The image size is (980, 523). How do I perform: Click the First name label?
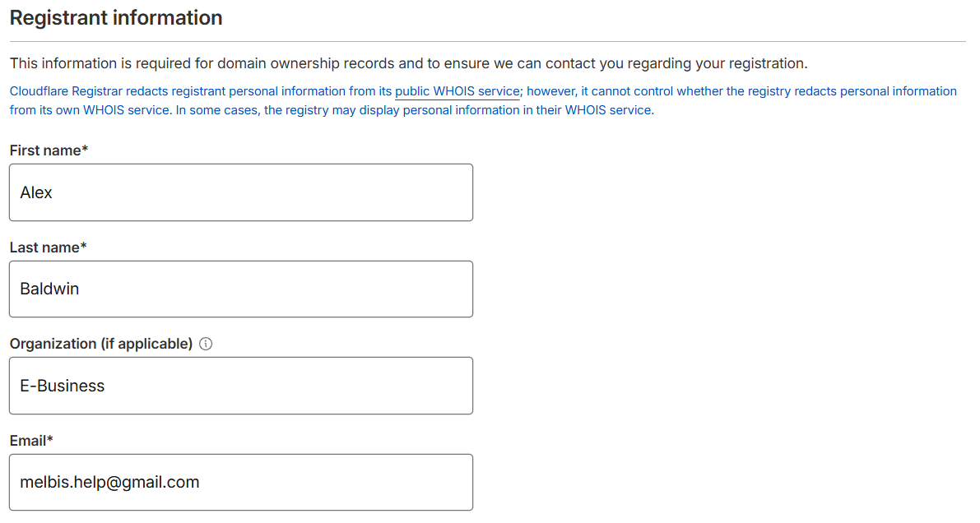pyautogui.click(x=49, y=150)
